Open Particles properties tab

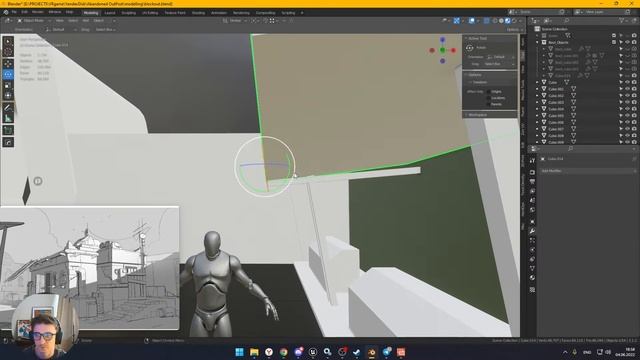[532, 240]
